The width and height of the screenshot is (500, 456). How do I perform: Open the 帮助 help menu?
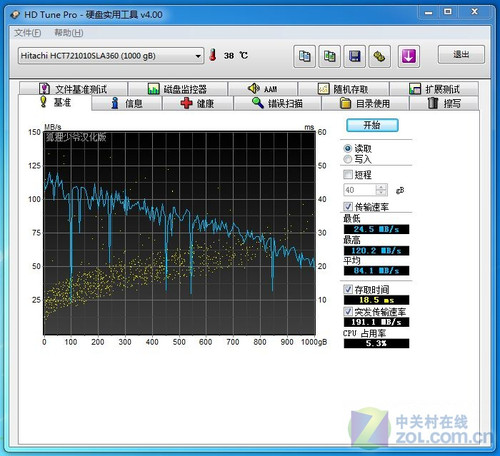click(x=69, y=33)
